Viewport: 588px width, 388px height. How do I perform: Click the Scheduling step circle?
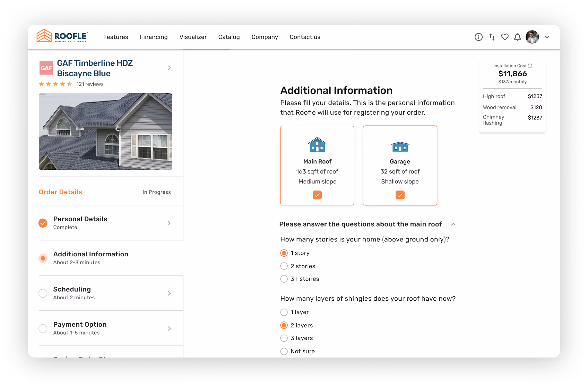click(43, 293)
